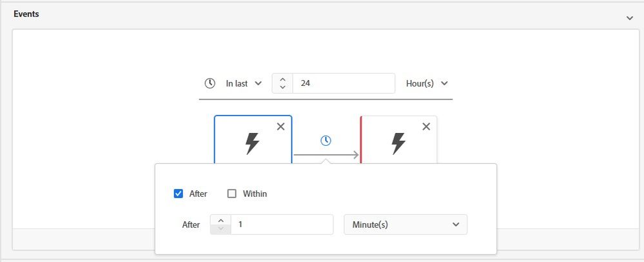This screenshot has height=262, width=644.
Task: Click the time window field showing 24
Action: [343, 83]
